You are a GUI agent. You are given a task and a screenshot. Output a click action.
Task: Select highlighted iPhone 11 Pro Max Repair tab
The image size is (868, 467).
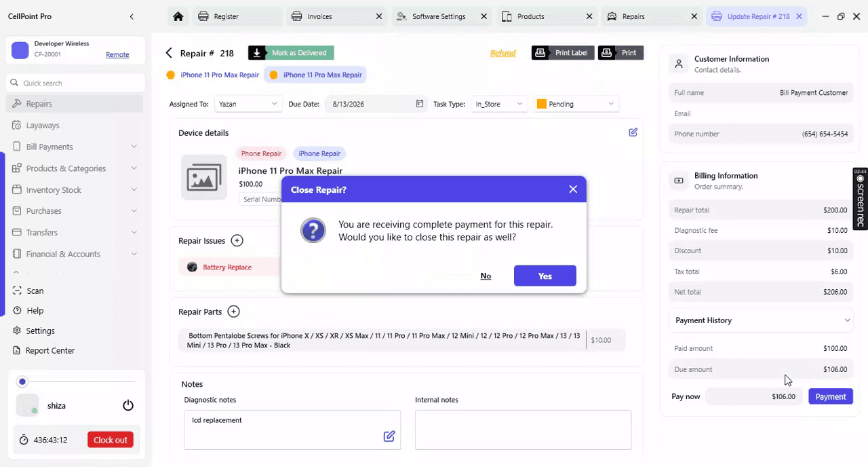315,75
